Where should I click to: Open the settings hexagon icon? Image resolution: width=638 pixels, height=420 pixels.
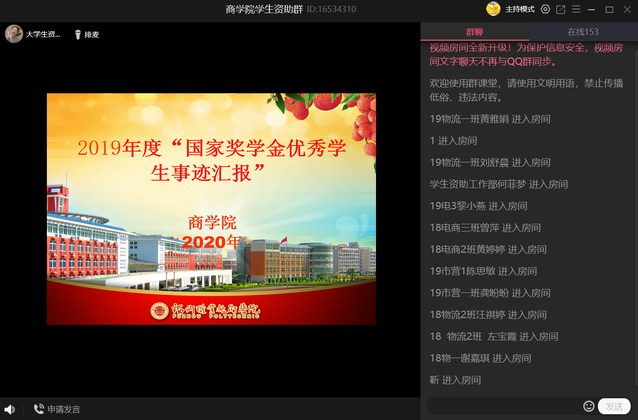tap(545, 9)
